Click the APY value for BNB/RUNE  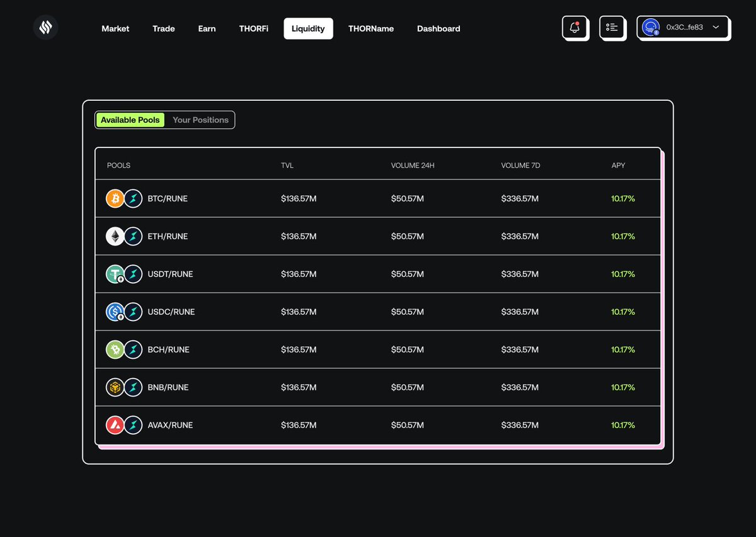tap(623, 387)
